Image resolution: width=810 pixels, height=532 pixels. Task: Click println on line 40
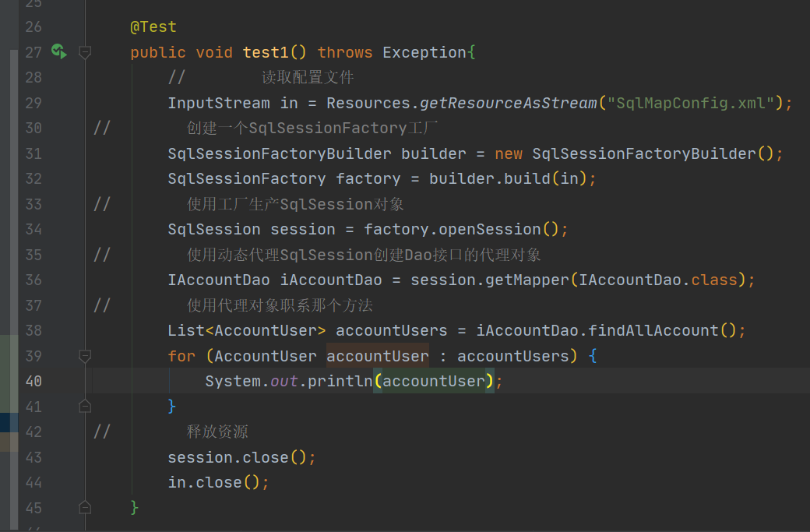(x=340, y=381)
